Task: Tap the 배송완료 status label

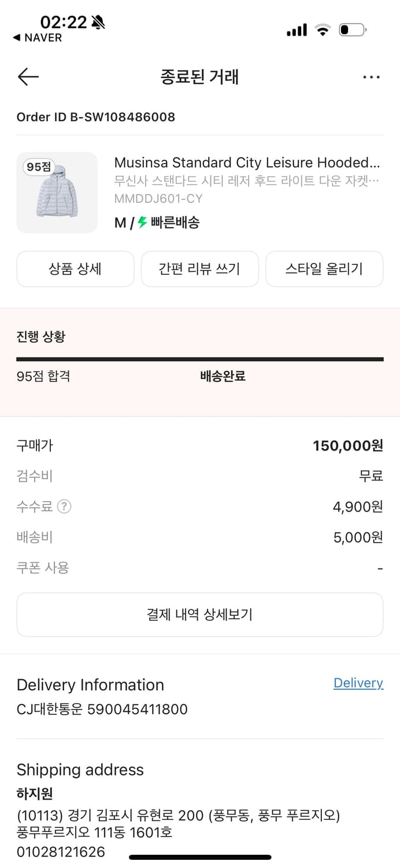Action: point(223,376)
